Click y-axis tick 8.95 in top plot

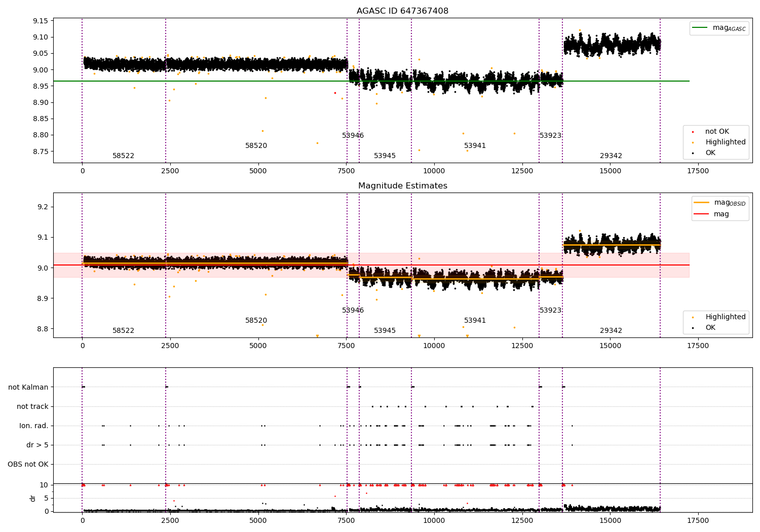click(x=41, y=86)
